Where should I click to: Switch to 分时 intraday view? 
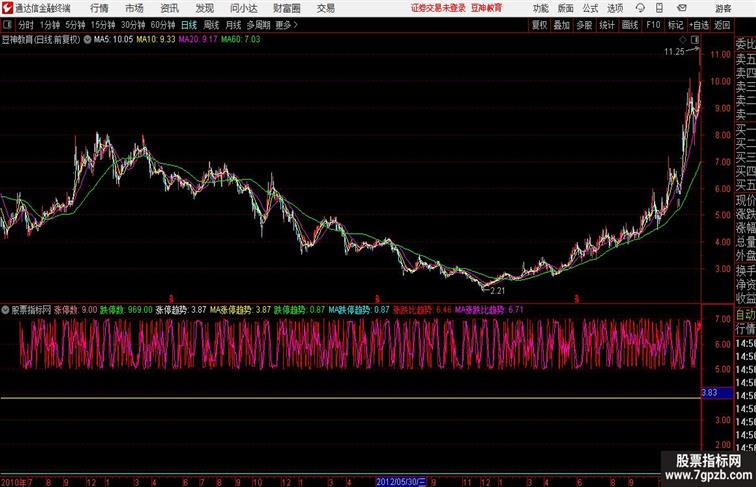tap(26, 25)
